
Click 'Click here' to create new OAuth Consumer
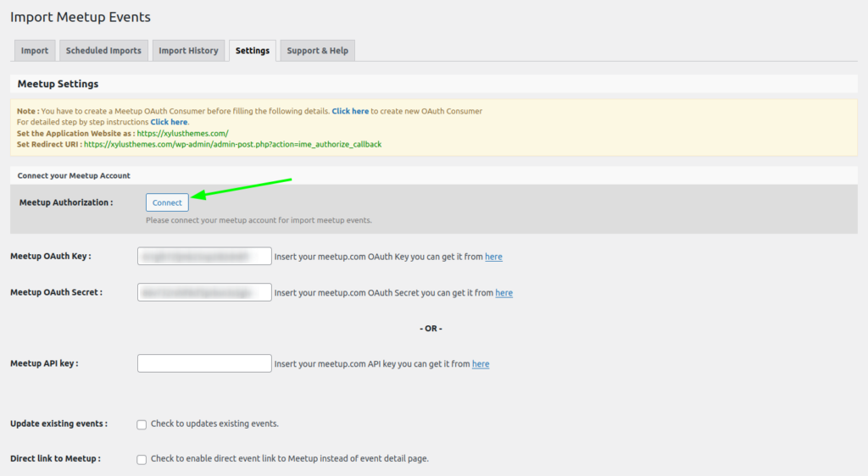point(350,111)
